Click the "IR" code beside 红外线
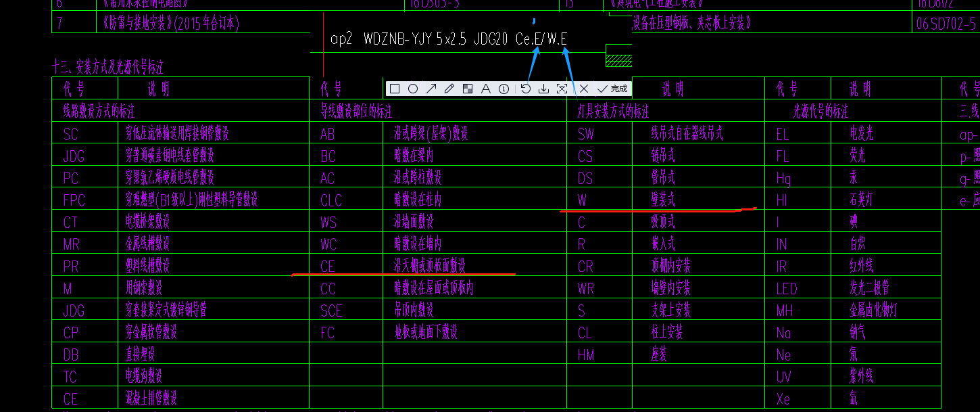Screen dimensions: 980x412 tap(782, 267)
